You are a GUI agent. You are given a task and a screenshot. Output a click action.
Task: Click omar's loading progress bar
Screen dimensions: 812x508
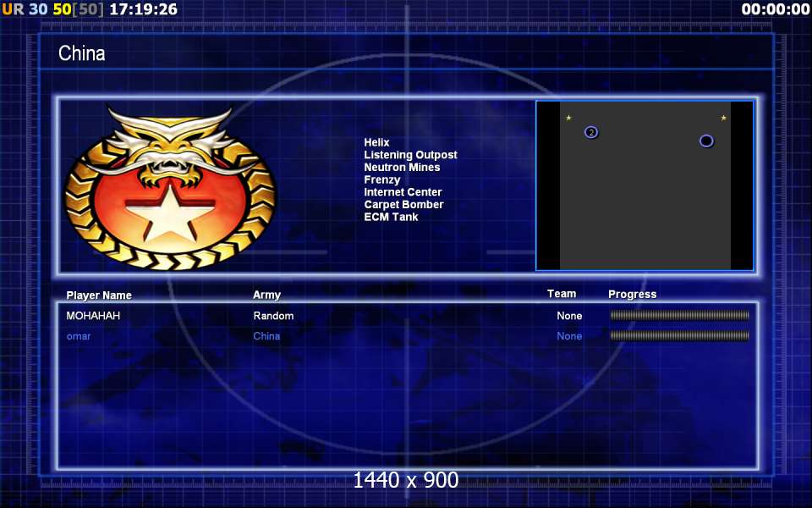click(x=679, y=336)
